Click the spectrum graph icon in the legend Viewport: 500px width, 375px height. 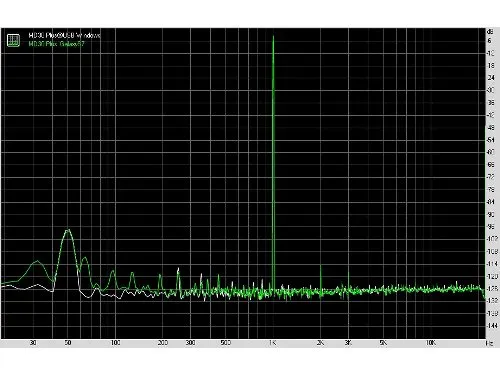13,40
